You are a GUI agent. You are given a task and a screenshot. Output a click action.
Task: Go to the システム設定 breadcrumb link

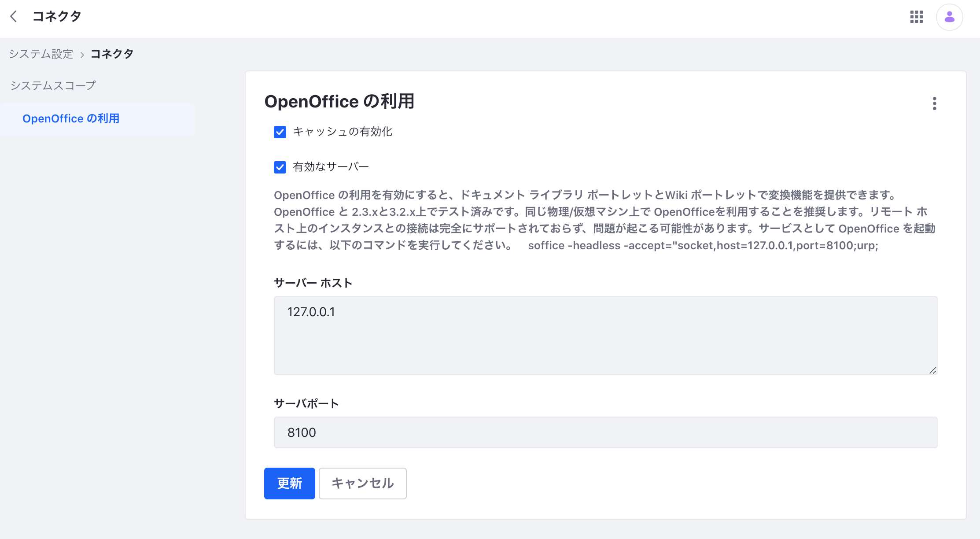41,54
